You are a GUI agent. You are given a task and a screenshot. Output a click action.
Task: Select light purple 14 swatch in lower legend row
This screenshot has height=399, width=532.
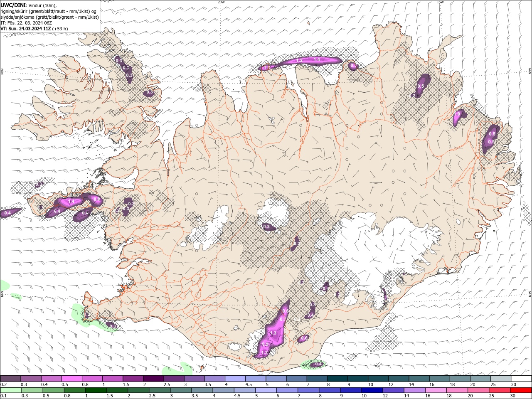pyautogui.click(x=414, y=390)
